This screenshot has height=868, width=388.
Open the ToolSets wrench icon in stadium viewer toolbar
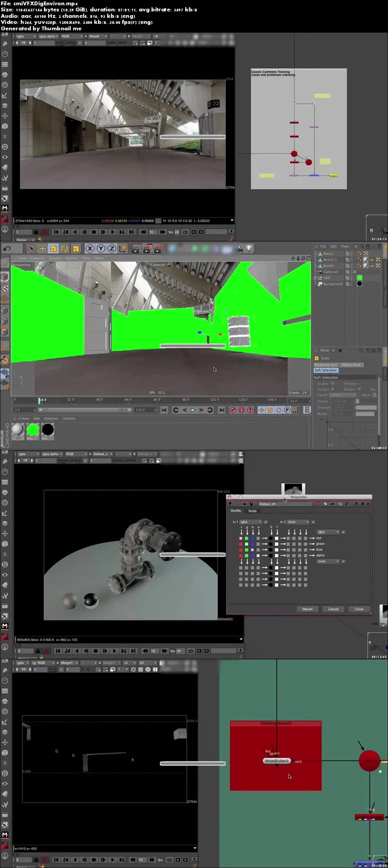coord(5,178)
